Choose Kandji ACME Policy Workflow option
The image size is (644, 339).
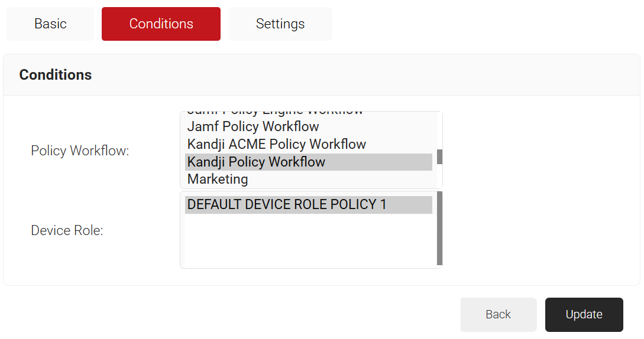[x=276, y=144]
